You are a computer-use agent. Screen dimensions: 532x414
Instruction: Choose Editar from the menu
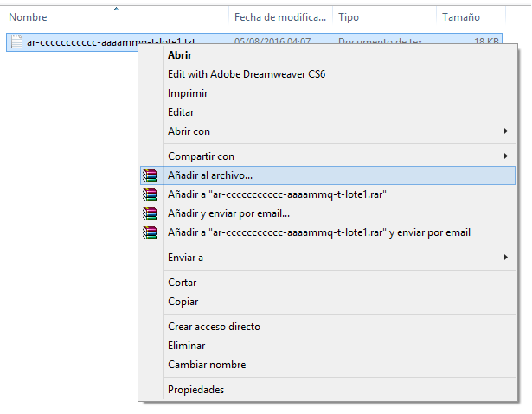tap(181, 112)
